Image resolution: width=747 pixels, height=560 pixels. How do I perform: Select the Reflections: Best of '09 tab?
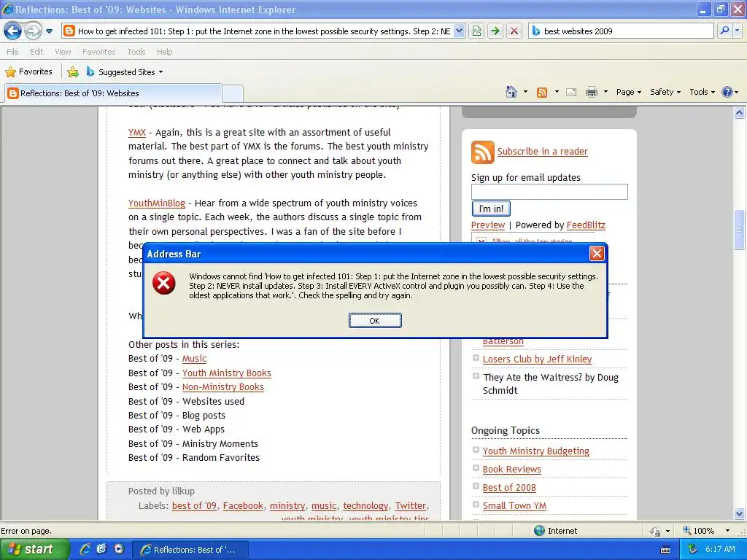113,93
